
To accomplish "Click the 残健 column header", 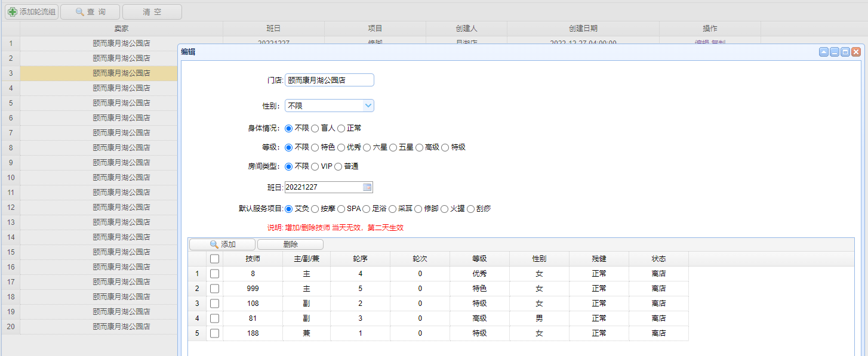I will click(599, 259).
